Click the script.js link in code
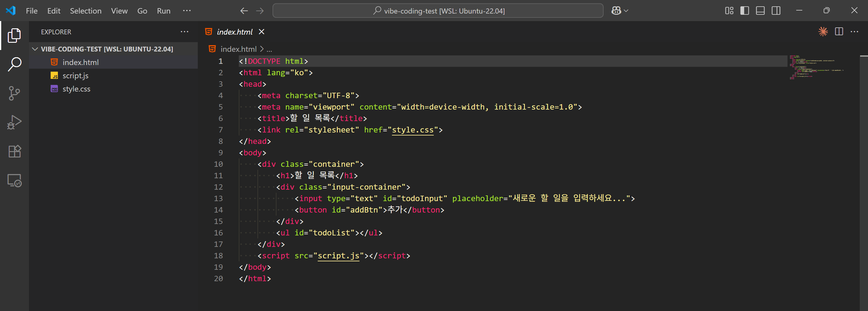The width and height of the screenshot is (868, 311). [338, 256]
